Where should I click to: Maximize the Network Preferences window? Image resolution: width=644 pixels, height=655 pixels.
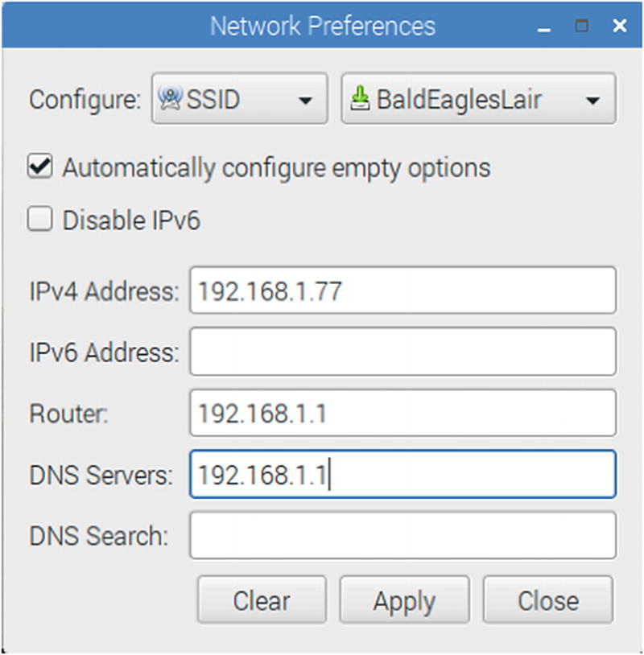581,26
